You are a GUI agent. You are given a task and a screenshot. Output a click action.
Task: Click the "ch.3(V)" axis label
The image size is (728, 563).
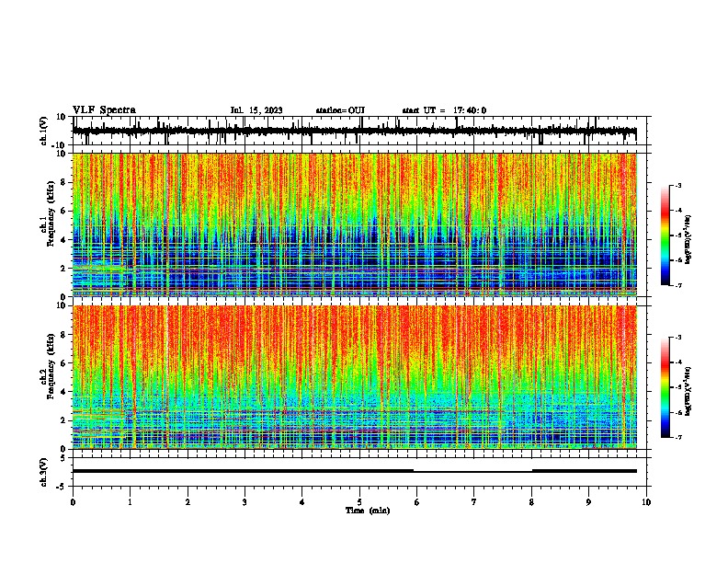[44, 473]
